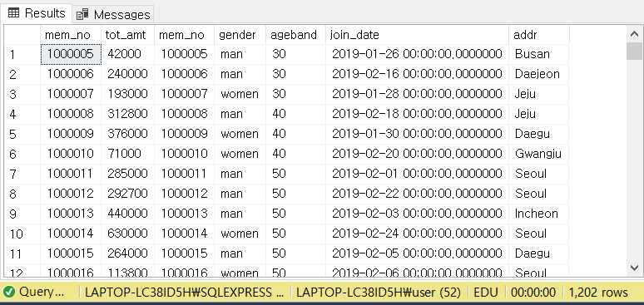
Task: Select the mem_no header beside gender
Action: click(184, 35)
